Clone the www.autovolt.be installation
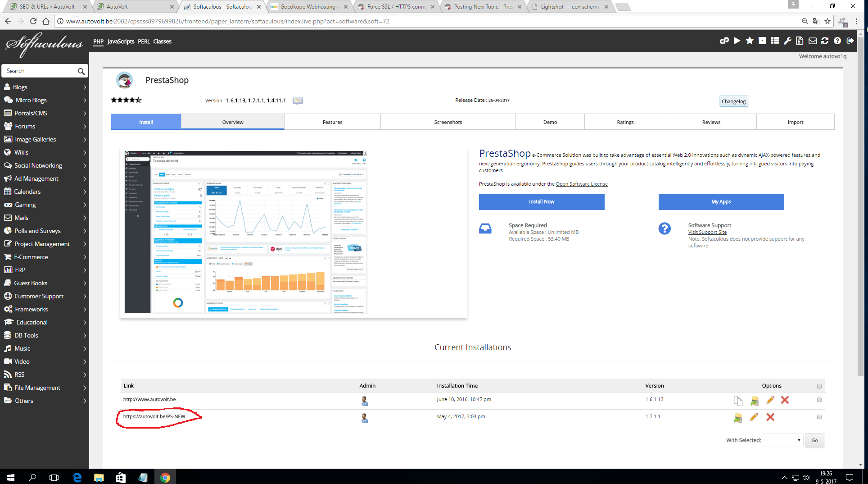Image resolution: width=868 pixels, height=484 pixels. coord(738,400)
